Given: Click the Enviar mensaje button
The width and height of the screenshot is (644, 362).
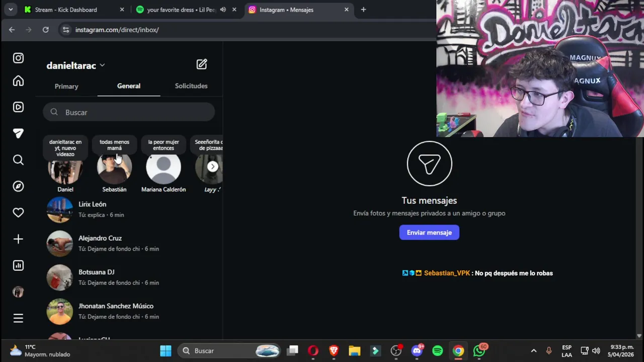Looking at the screenshot, I should pos(429,232).
